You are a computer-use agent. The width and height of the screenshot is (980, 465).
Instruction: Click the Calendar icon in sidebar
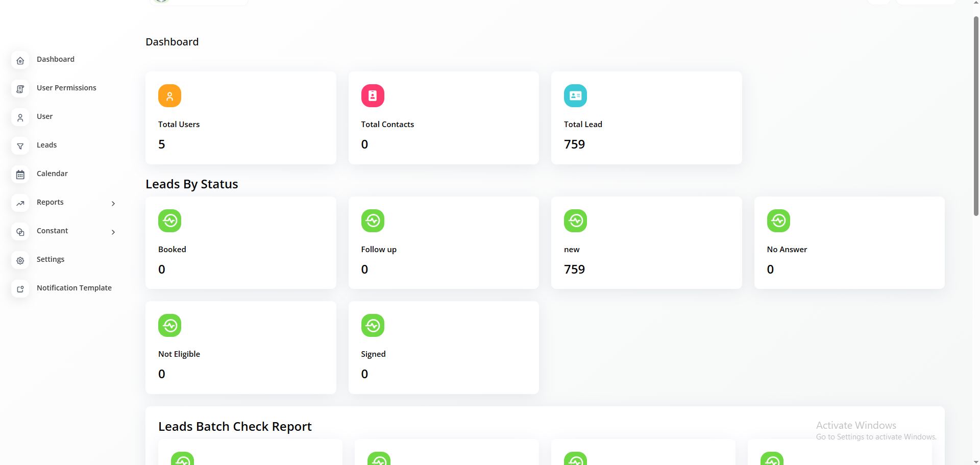pos(20,175)
